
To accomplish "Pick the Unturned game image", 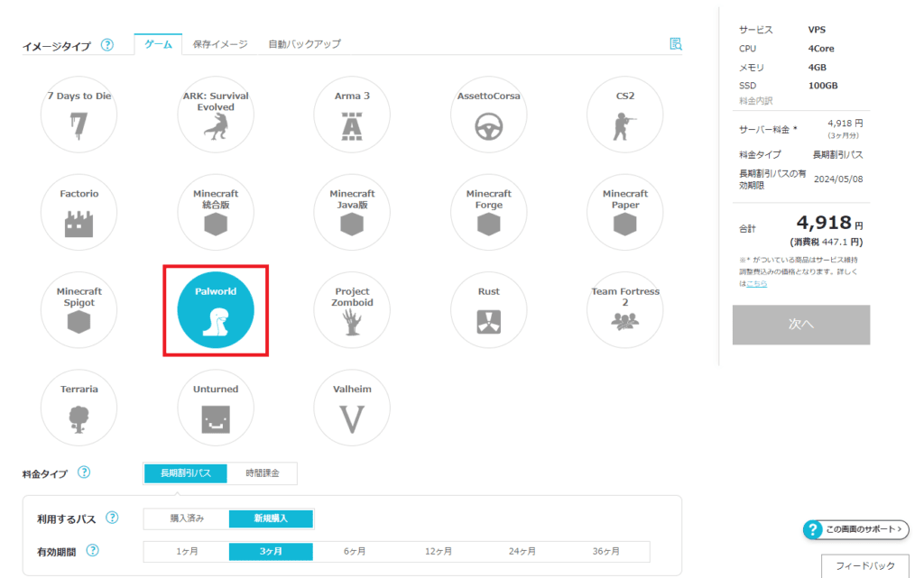I will point(216,408).
